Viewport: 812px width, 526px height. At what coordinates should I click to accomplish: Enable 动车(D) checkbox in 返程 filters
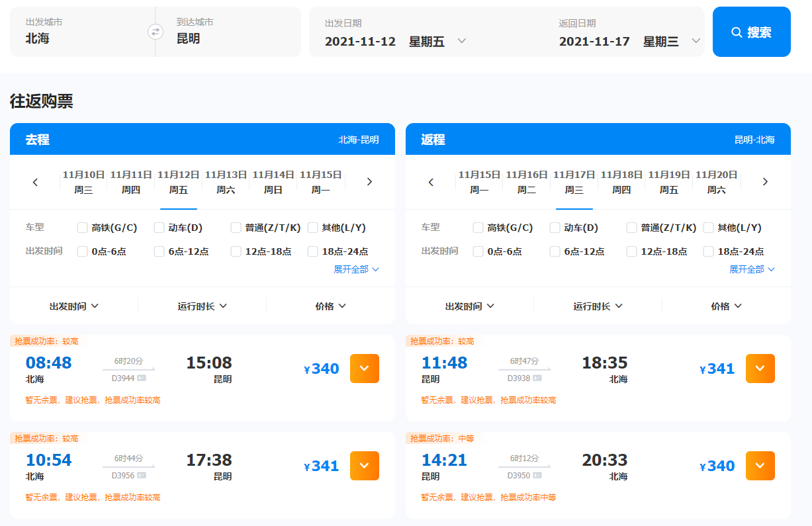click(x=555, y=228)
